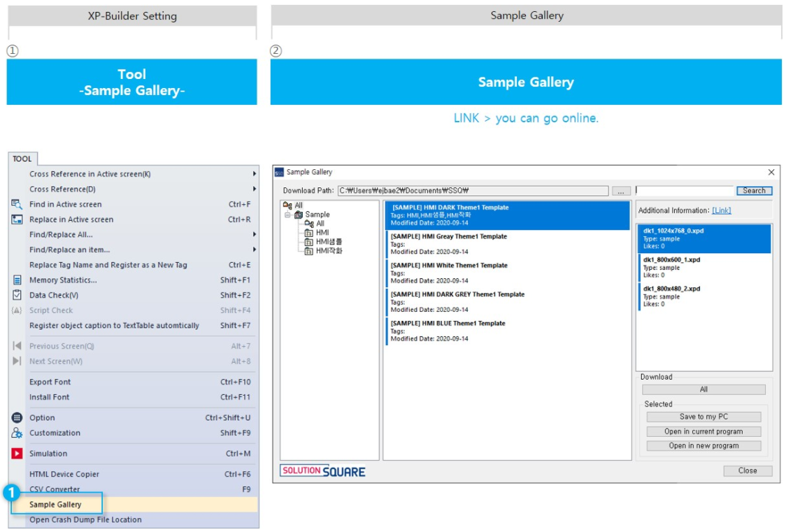The width and height of the screenshot is (786, 532).
Task: Collapse the Sample tree node
Action: point(287,214)
